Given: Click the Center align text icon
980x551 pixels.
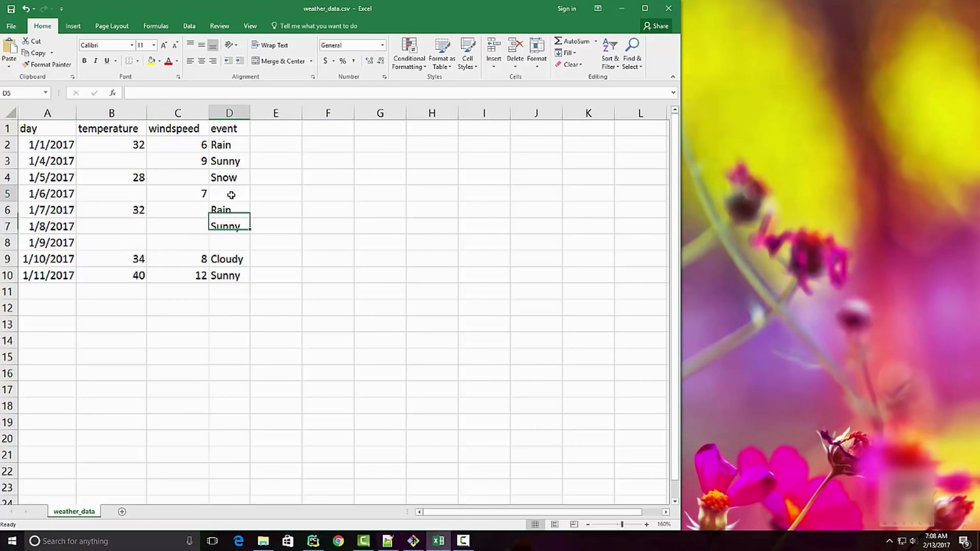Looking at the screenshot, I should coord(202,61).
